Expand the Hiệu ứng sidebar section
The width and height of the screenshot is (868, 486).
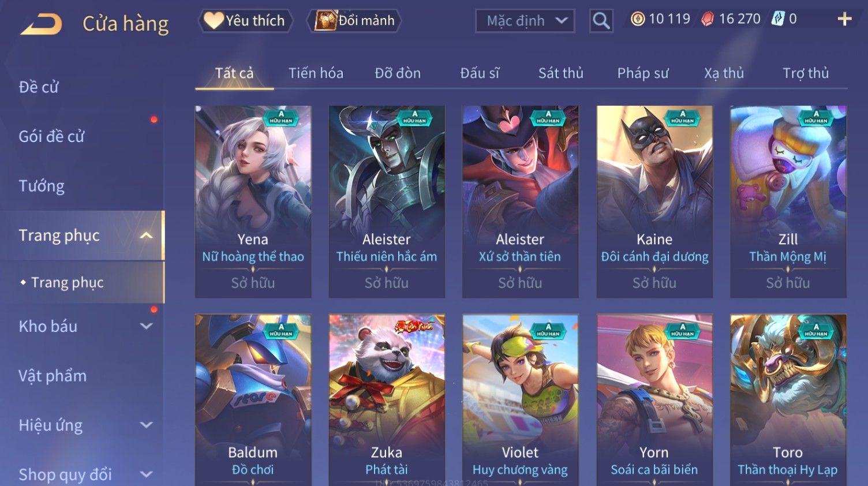coord(147,425)
